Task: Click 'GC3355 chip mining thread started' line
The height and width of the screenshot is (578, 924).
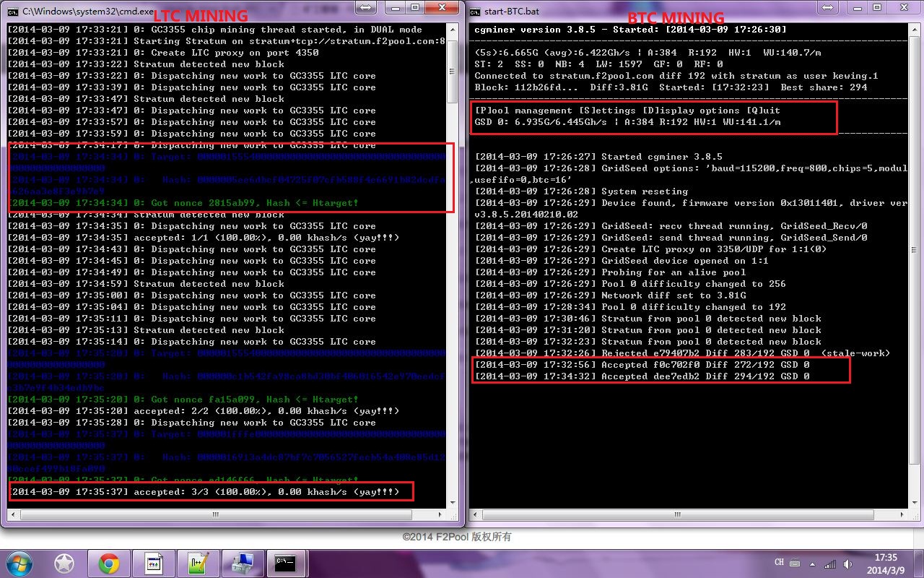Action: (214, 30)
